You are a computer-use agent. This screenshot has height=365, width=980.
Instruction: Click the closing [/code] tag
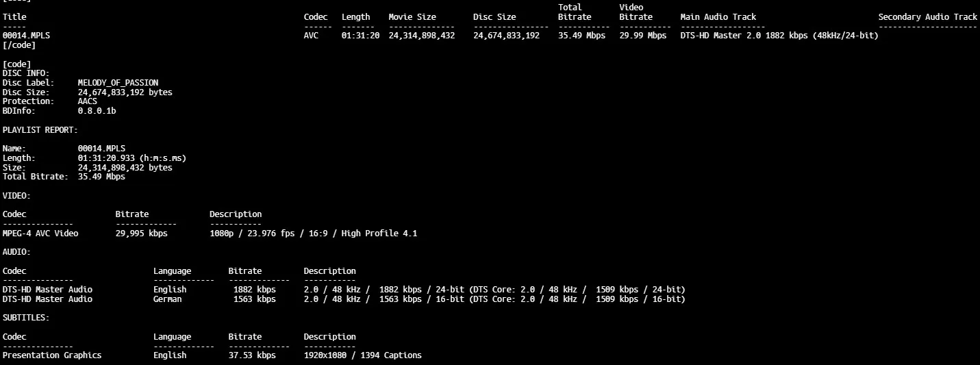[x=19, y=45]
